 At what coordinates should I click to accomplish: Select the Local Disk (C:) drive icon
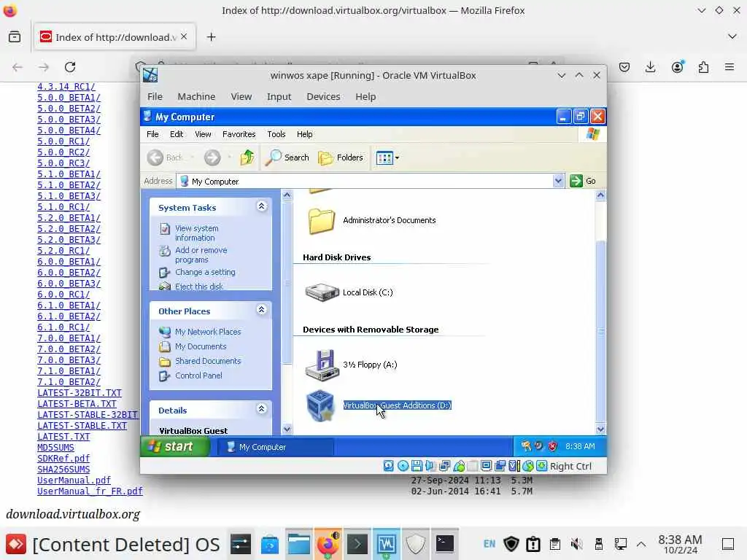tap(322, 292)
